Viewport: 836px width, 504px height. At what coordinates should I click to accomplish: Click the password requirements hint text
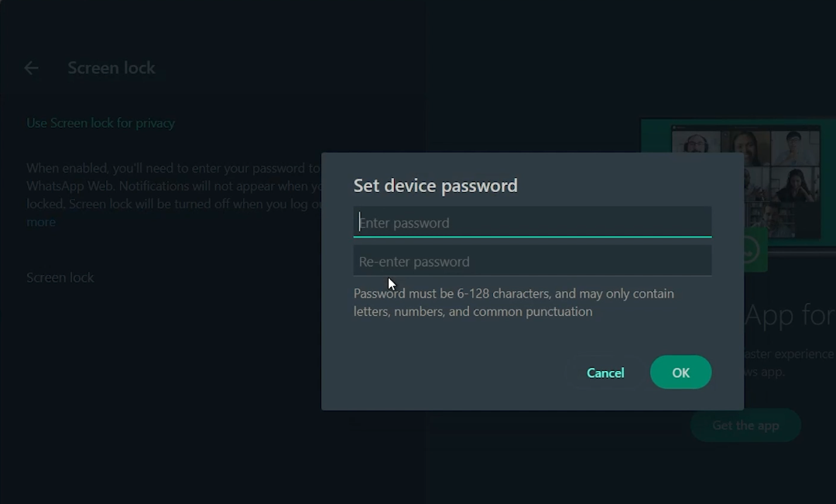[x=513, y=303]
